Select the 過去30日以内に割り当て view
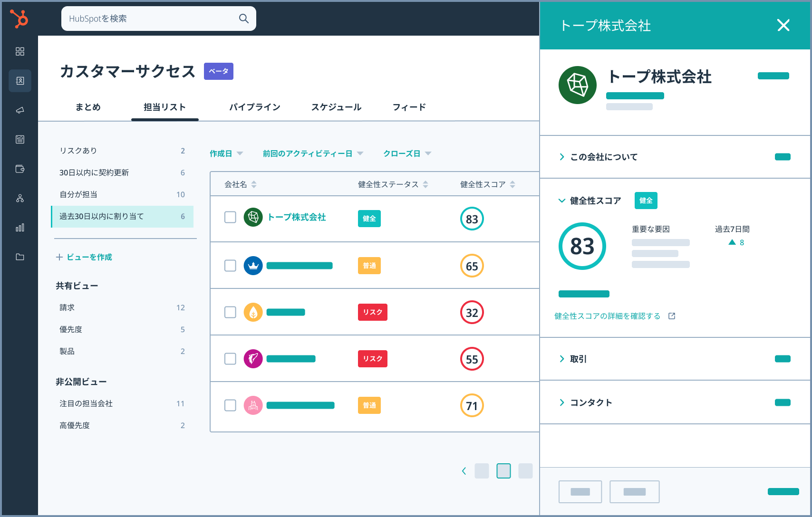 122,216
